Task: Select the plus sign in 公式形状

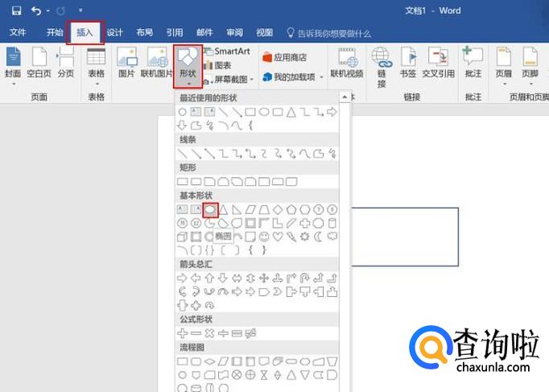Action: click(182, 333)
